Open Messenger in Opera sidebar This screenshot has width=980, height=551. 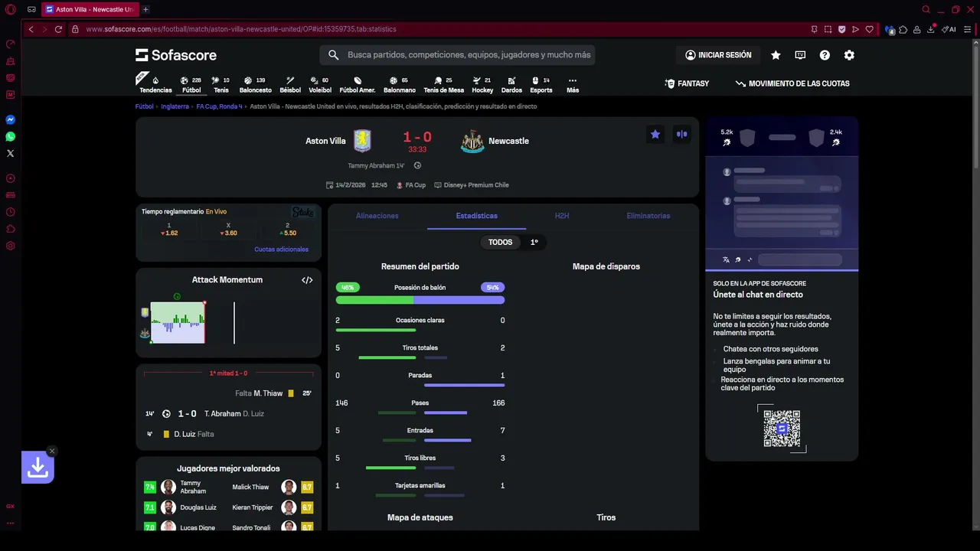11,119
